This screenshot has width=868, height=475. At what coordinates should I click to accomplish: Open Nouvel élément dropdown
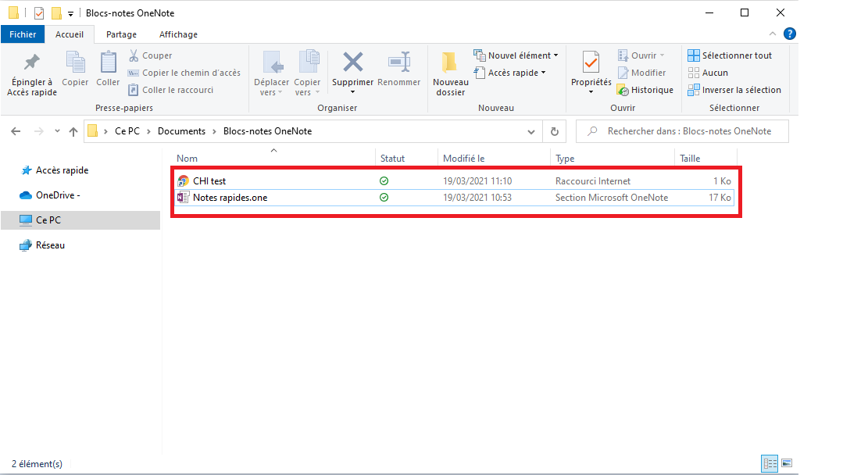point(516,55)
